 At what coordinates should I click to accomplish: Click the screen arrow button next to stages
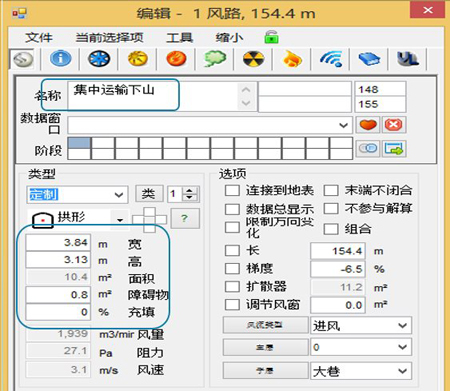coord(393,148)
